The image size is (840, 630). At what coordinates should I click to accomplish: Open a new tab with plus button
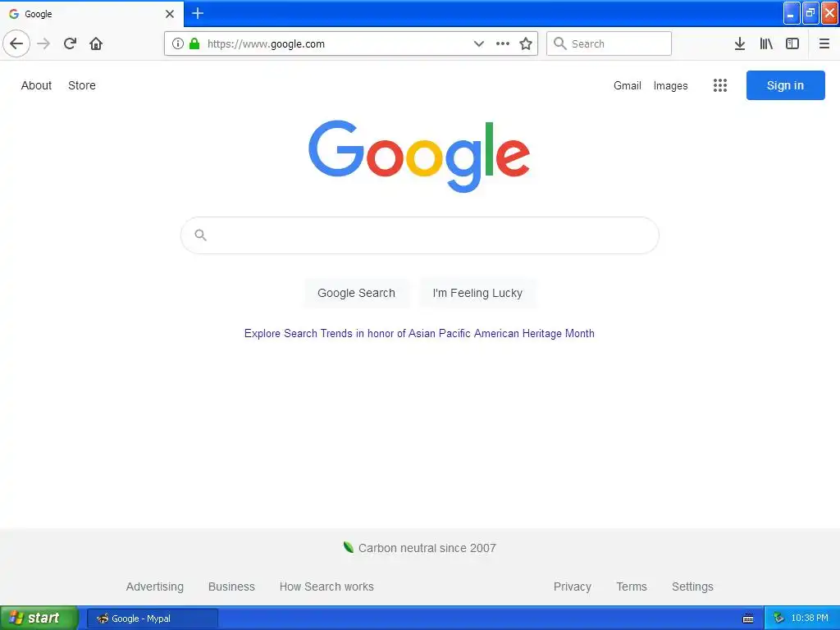[x=198, y=13]
